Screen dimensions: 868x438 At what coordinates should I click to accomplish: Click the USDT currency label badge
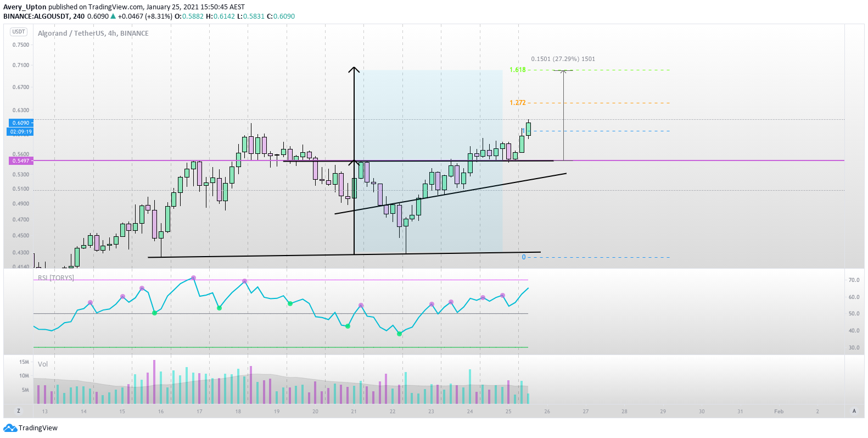pyautogui.click(x=19, y=32)
